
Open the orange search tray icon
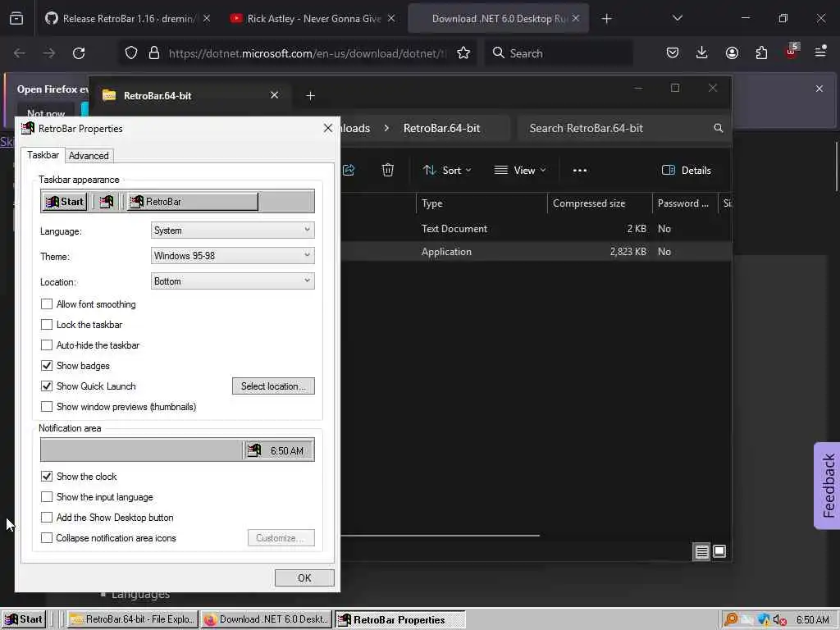(x=729, y=620)
